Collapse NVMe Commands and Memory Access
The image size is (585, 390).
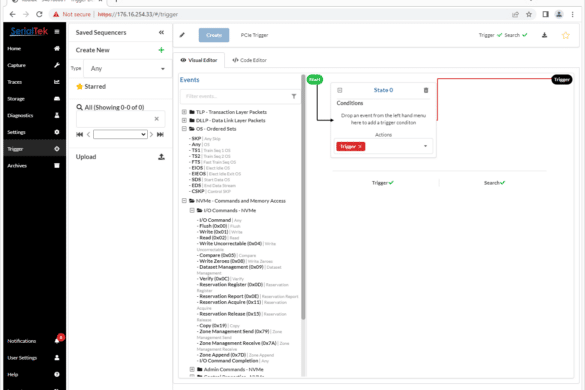[x=184, y=201]
